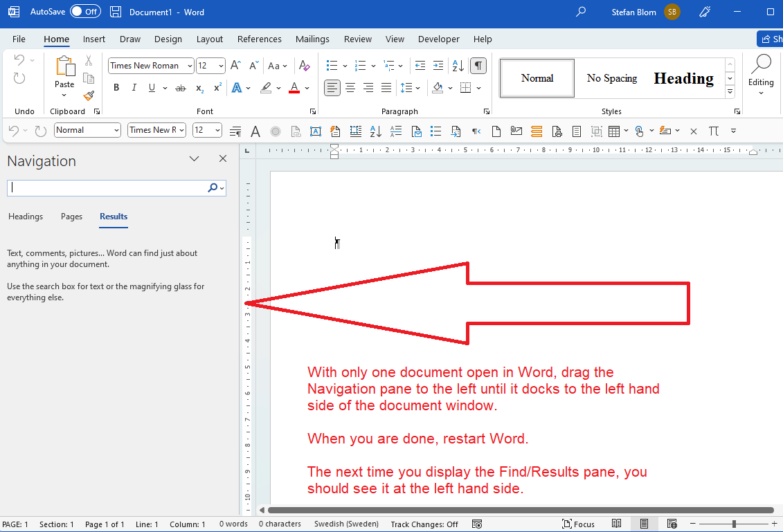Increase paragraph indent
The image size is (783, 532).
click(x=438, y=66)
